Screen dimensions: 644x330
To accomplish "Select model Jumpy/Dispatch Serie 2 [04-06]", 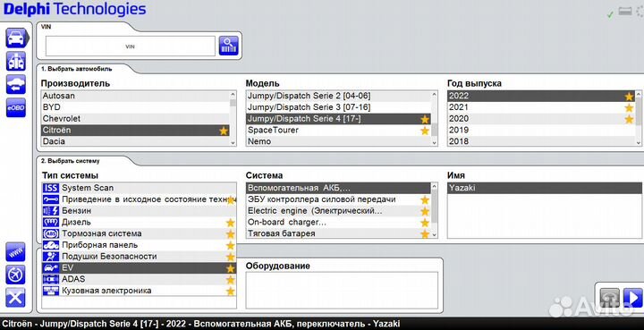I will point(338,96).
